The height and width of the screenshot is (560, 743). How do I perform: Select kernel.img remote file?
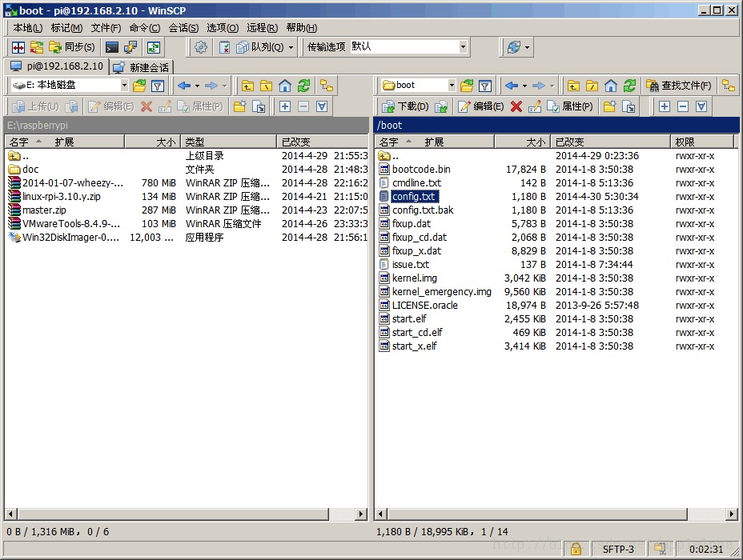tap(415, 278)
